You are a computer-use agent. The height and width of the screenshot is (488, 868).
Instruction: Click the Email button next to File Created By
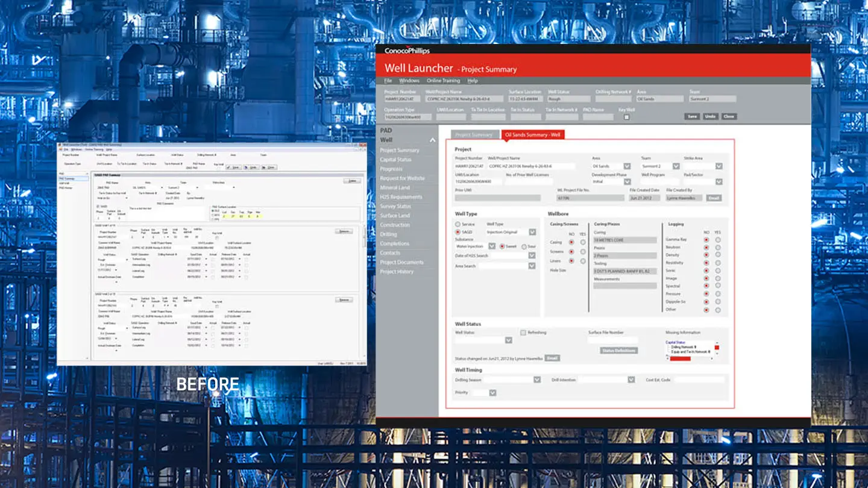coord(714,198)
